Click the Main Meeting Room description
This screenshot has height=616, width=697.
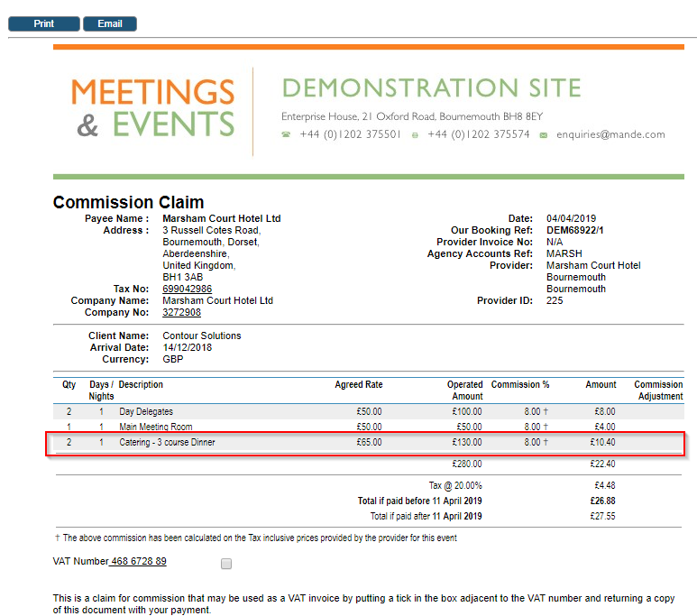156,427
